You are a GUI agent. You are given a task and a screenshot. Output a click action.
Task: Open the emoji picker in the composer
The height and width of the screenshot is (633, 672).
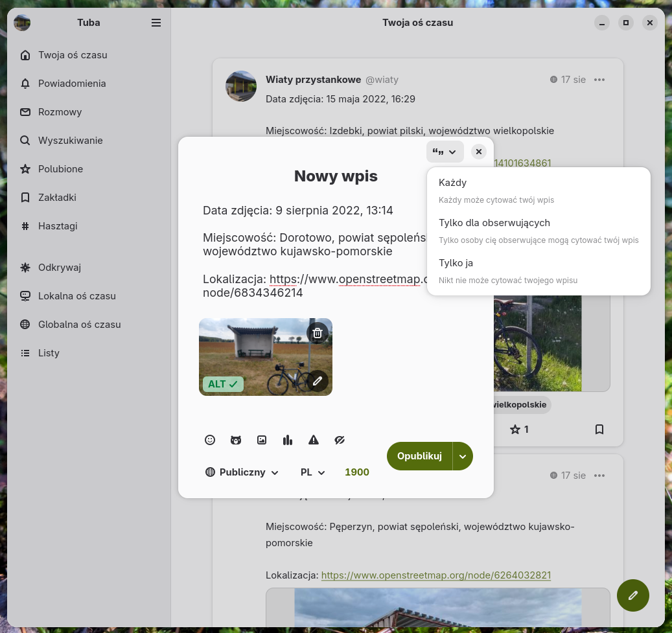(x=209, y=440)
